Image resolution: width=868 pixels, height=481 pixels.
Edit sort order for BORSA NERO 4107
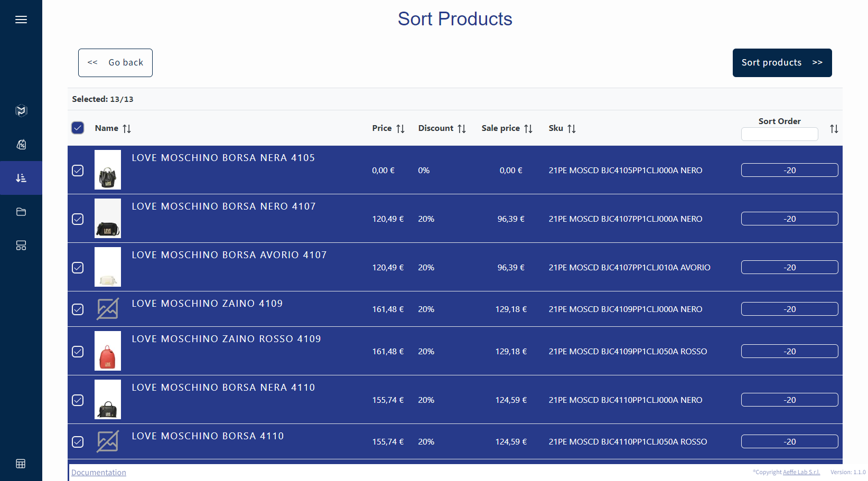coord(789,219)
